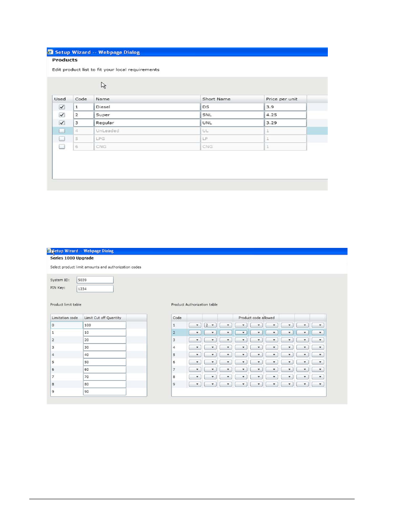Edit limit quantity 30 for limitation code 3
The image size is (411, 532).
click(105, 347)
